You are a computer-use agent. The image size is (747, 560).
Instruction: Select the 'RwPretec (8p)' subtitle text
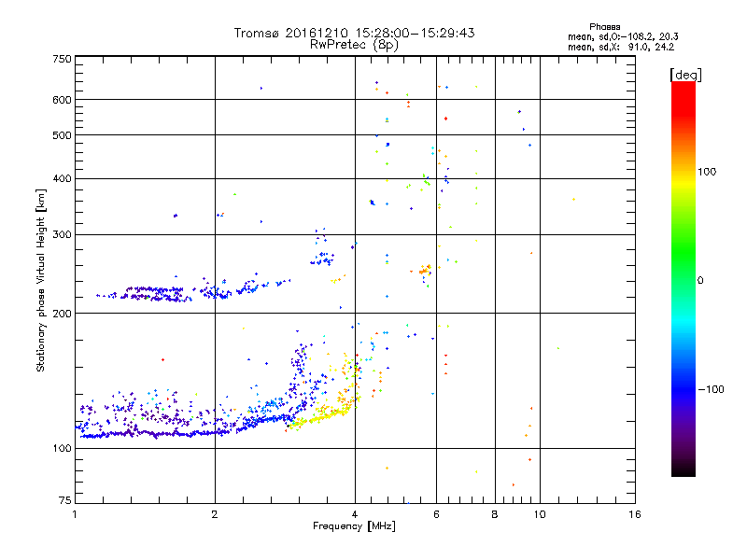pyautogui.click(x=354, y=45)
